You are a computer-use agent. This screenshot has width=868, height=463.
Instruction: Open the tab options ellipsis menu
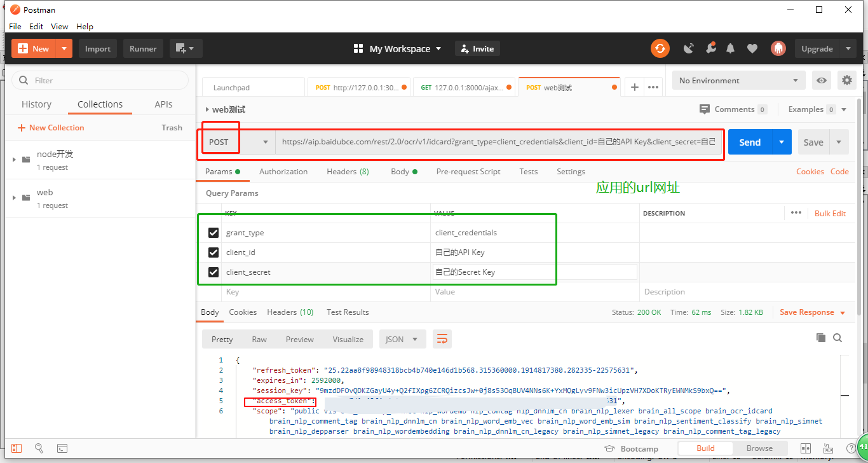pyautogui.click(x=653, y=87)
